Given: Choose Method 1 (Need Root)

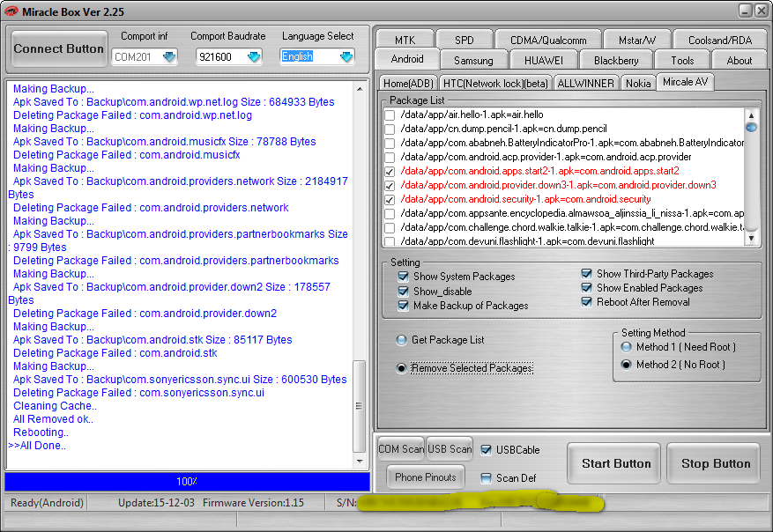Looking at the screenshot, I should coord(626,347).
